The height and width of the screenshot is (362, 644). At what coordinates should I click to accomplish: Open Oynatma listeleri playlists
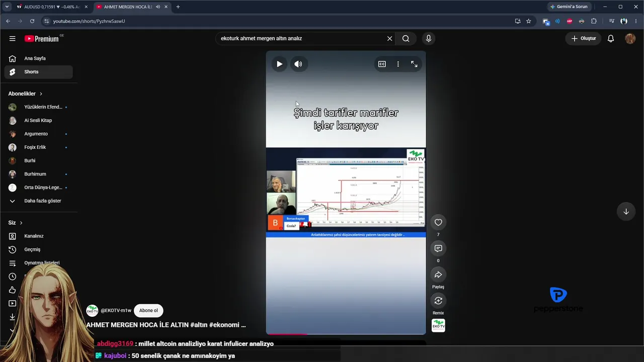[38, 263]
